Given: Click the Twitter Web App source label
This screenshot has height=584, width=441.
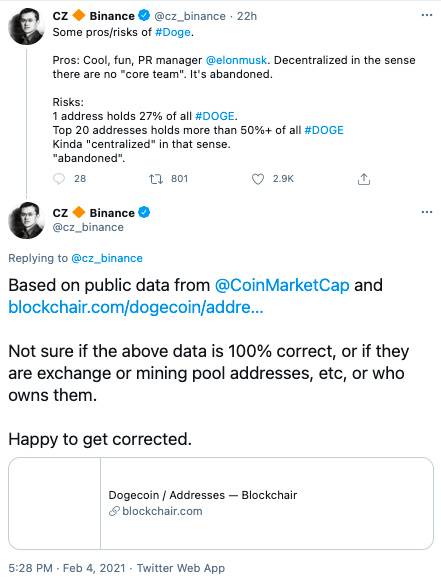Looking at the screenshot, I should point(181,568).
